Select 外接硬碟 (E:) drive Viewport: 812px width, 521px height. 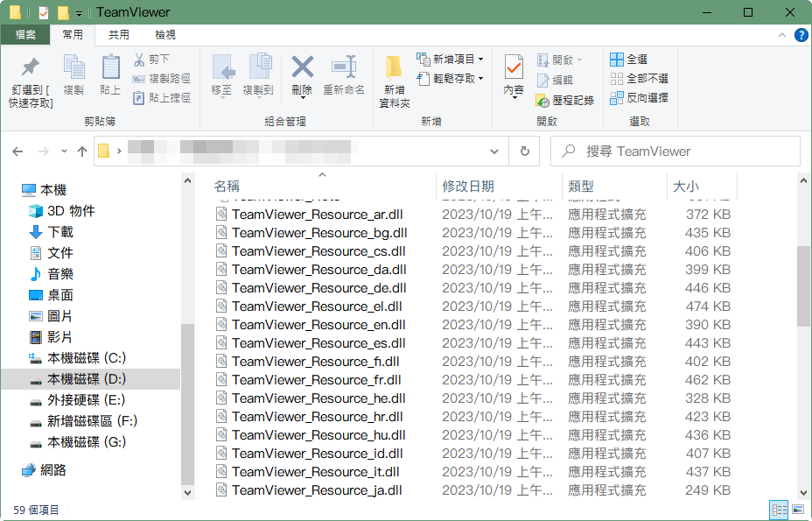[77, 400]
